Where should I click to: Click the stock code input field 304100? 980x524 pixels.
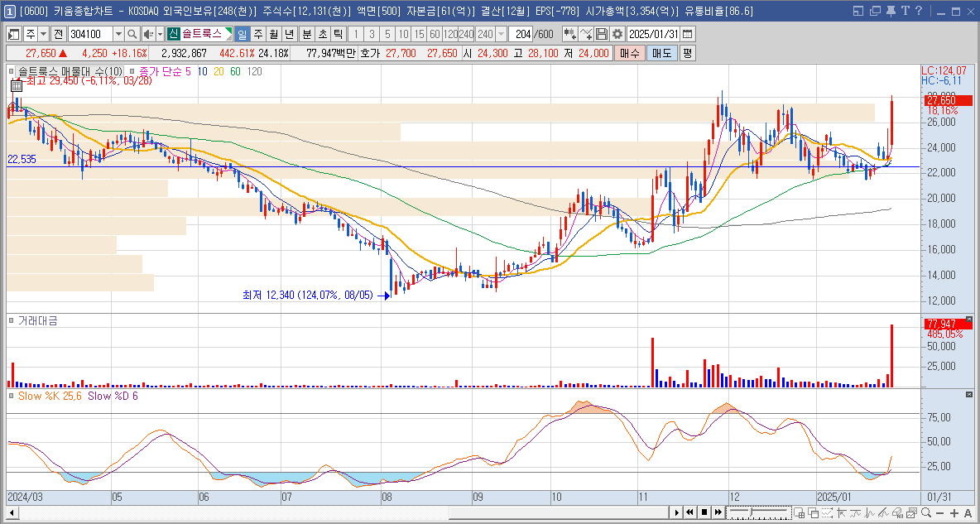click(90, 34)
